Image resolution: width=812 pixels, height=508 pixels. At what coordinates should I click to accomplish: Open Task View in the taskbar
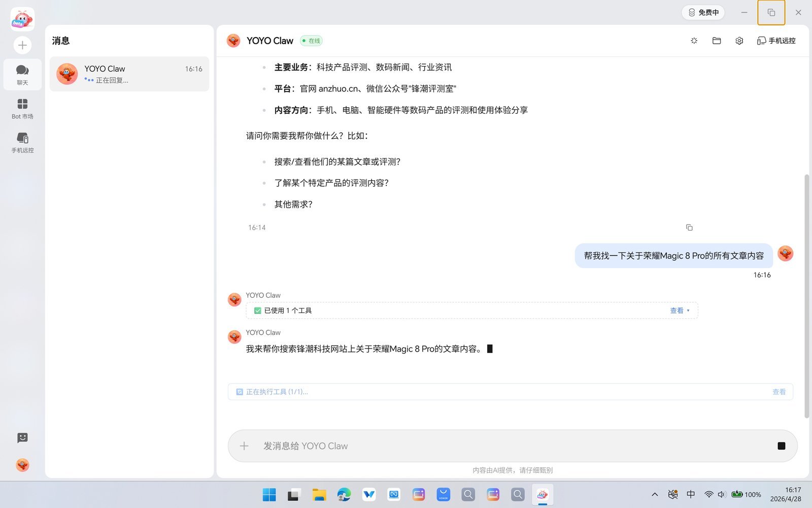(294, 494)
